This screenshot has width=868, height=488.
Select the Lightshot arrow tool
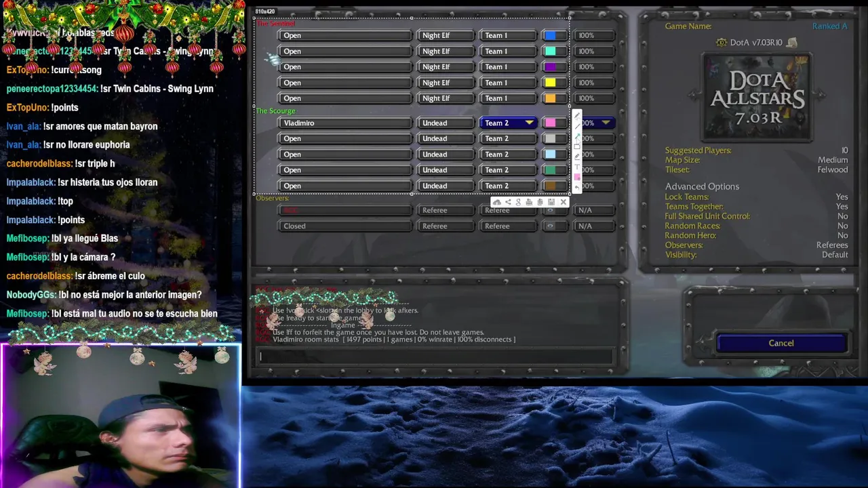tap(577, 136)
